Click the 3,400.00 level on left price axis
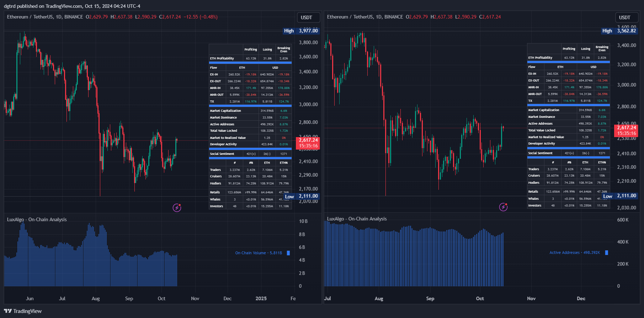The image size is (644, 318). click(x=308, y=72)
